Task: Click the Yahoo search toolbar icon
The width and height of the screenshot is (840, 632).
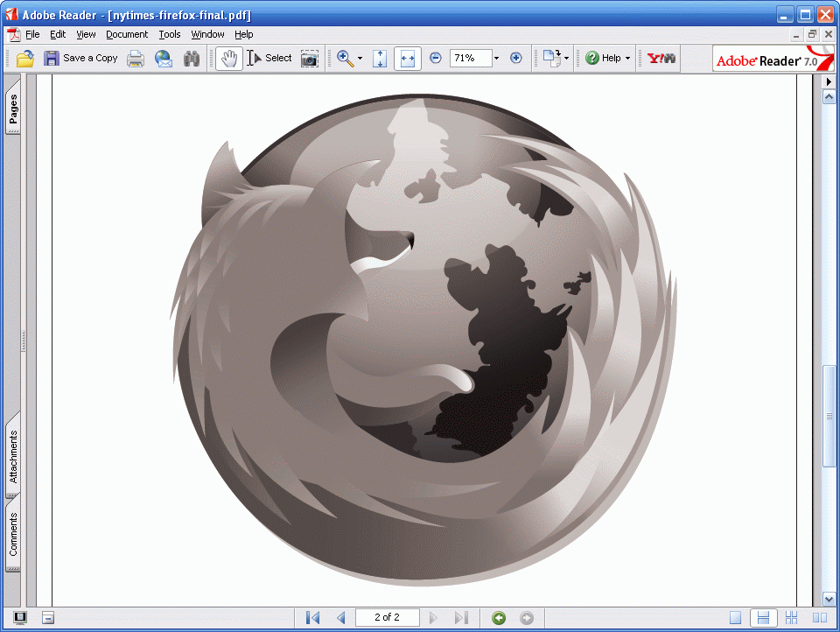Action: tap(661, 58)
